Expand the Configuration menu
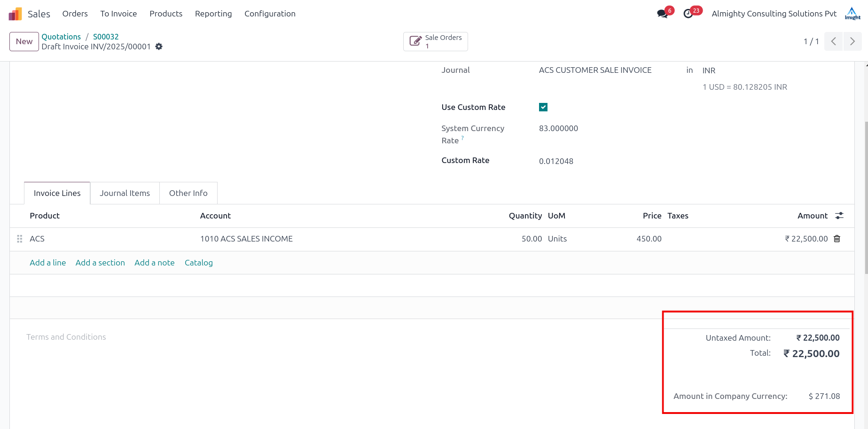 (270, 14)
